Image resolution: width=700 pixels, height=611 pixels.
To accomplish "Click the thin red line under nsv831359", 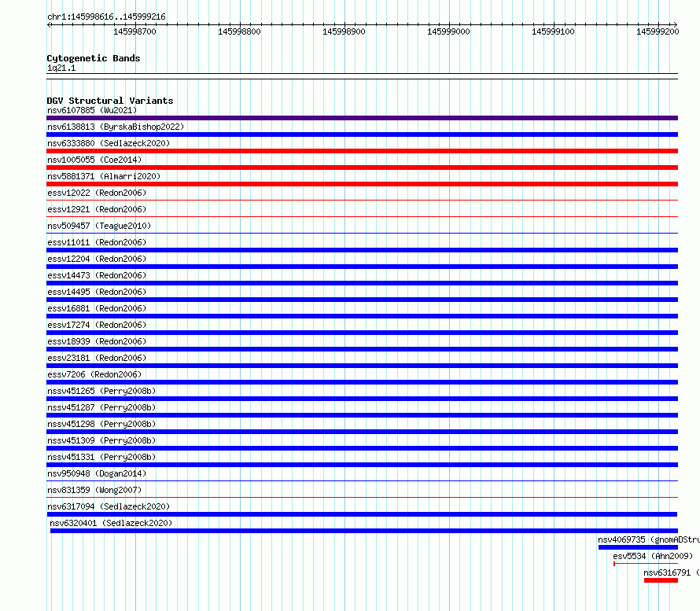I will coord(362,497).
